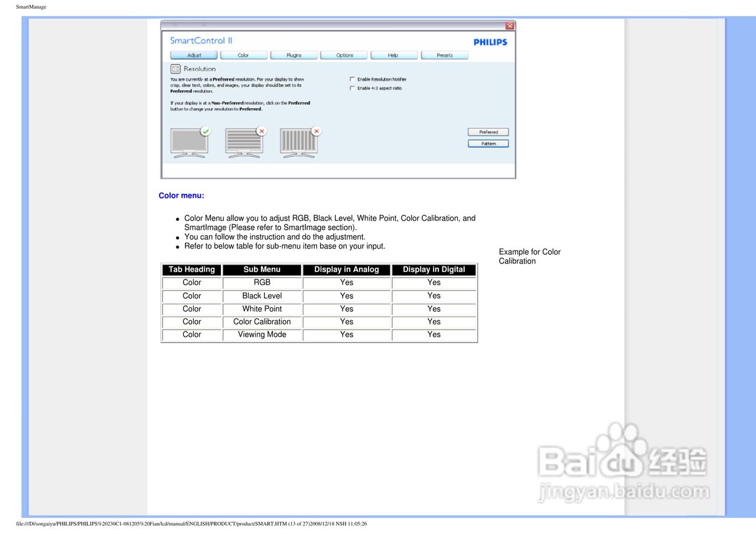This screenshot has height=534, width=756.
Task: Click the Philips logo
Action: (x=490, y=43)
